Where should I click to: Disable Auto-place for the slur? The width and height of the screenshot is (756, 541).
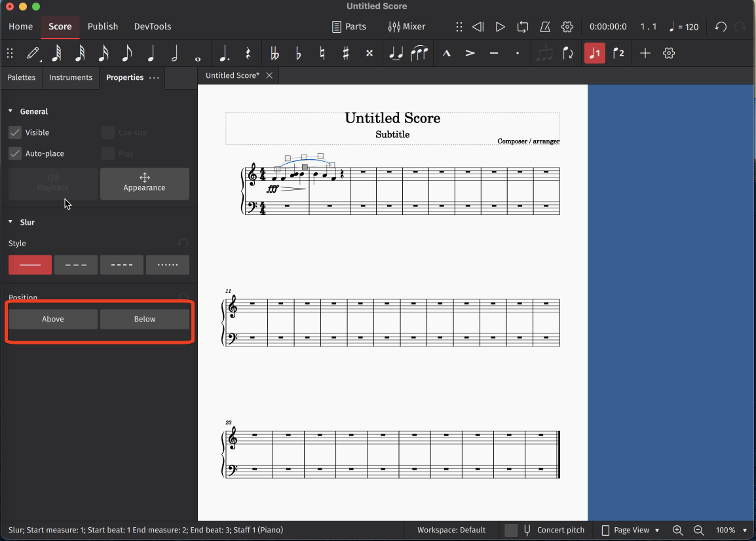14,153
